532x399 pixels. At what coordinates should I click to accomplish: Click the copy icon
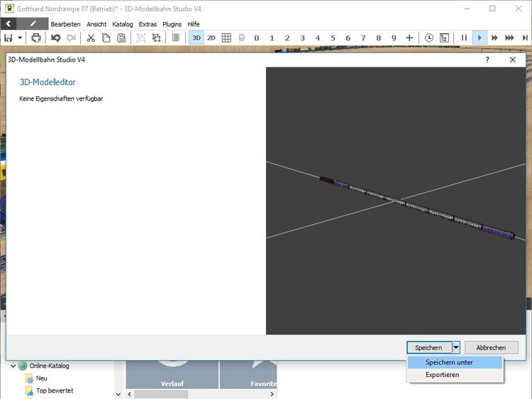[x=106, y=38]
